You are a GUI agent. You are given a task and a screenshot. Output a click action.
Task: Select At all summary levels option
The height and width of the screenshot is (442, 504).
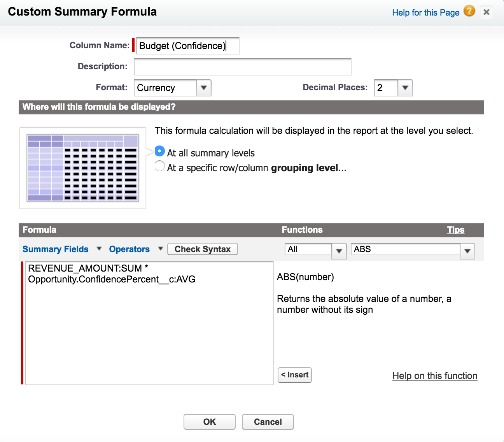coord(160,151)
